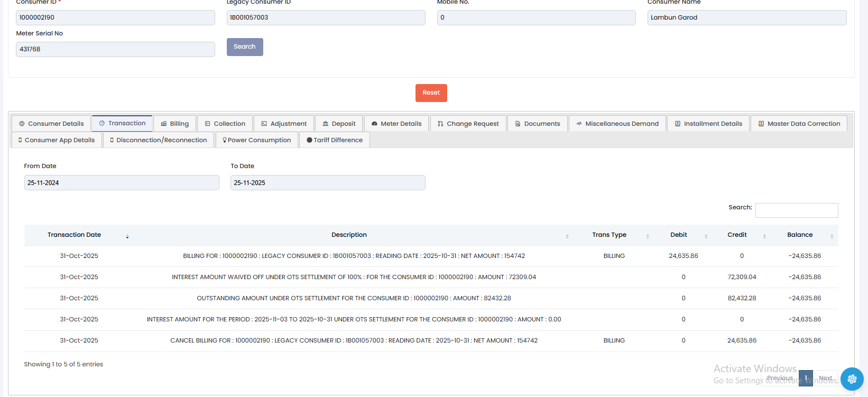Select the 'BILLING FOR : 1000002190' description row

tap(354, 256)
